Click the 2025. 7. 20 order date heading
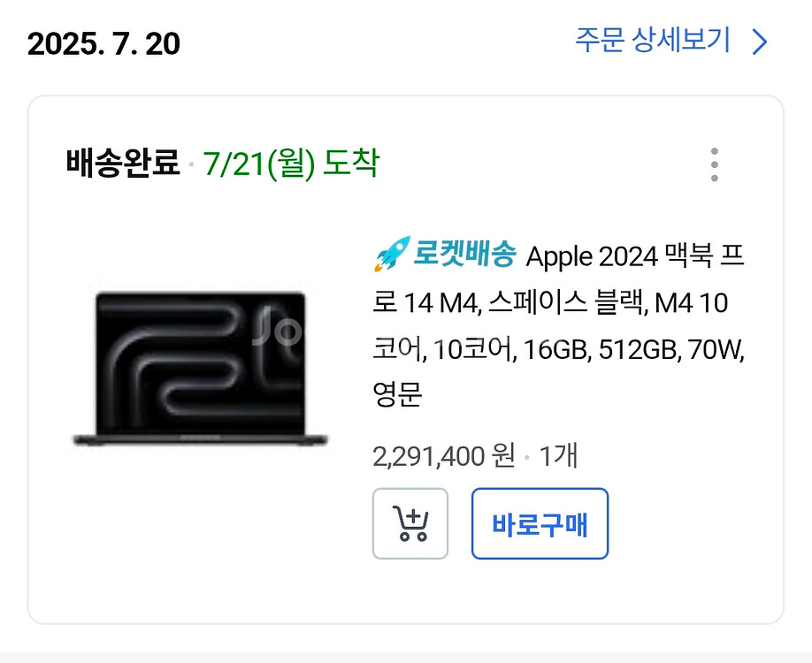The width and height of the screenshot is (812, 663). pos(103,43)
